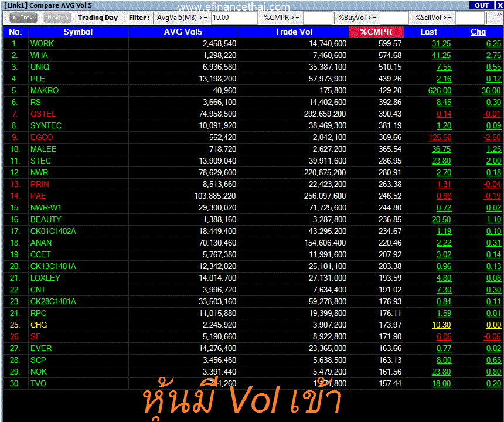Select the GSTEL symbol

tap(43, 114)
